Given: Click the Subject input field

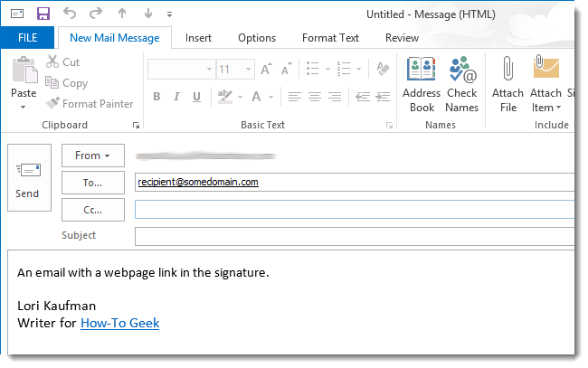Looking at the screenshot, I should point(355,237).
